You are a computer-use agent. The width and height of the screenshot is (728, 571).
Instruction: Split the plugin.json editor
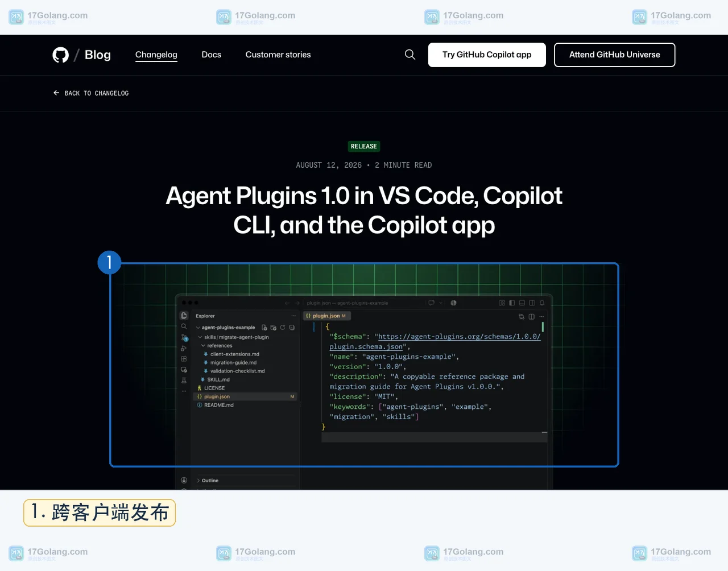(532, 316)
